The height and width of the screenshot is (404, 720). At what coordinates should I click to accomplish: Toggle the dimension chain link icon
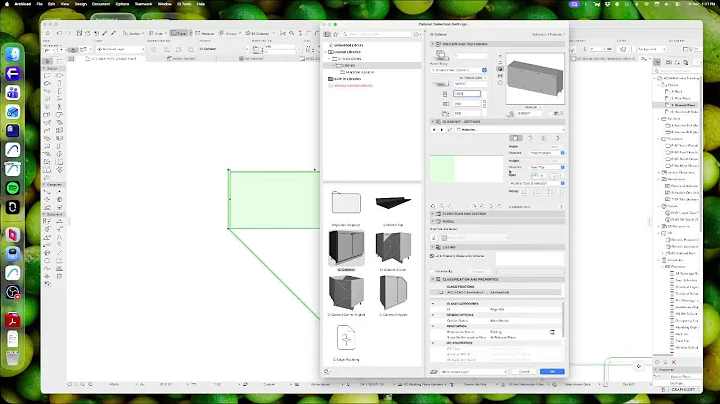tap(484, 103)
